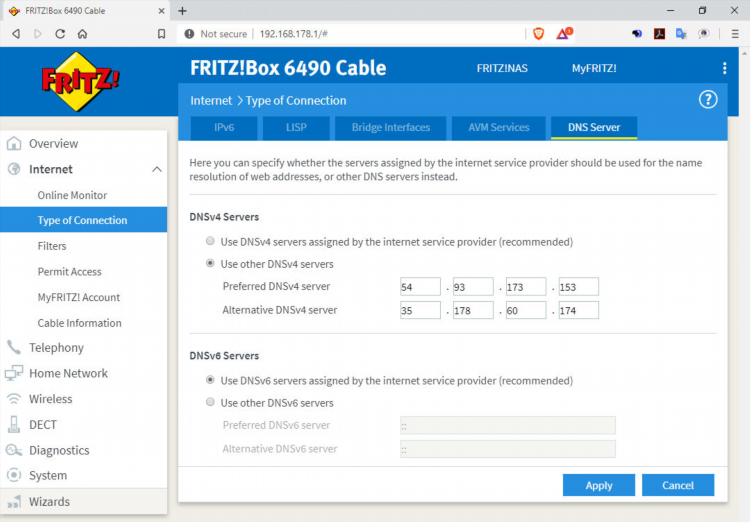Click alternative DNSv4 third octet field 60

coord(526,310)
